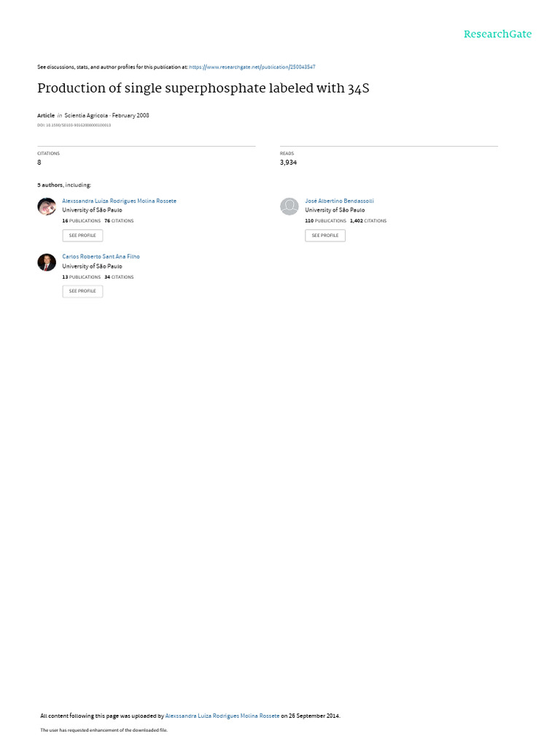Click the 110 publications stat for Bendassolli
Viewport: 560px width, 747px height.
pos(326,221)
